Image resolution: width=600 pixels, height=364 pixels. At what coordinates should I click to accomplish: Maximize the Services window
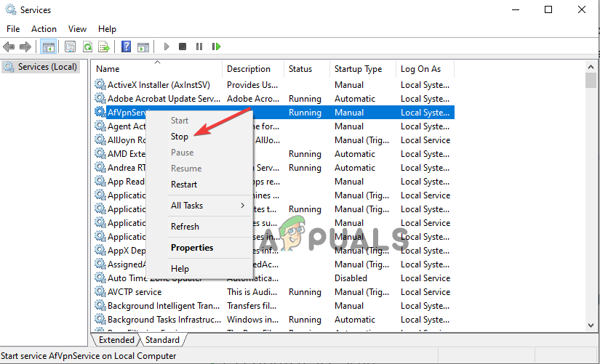pyautogui.click(x=548, y=9)
